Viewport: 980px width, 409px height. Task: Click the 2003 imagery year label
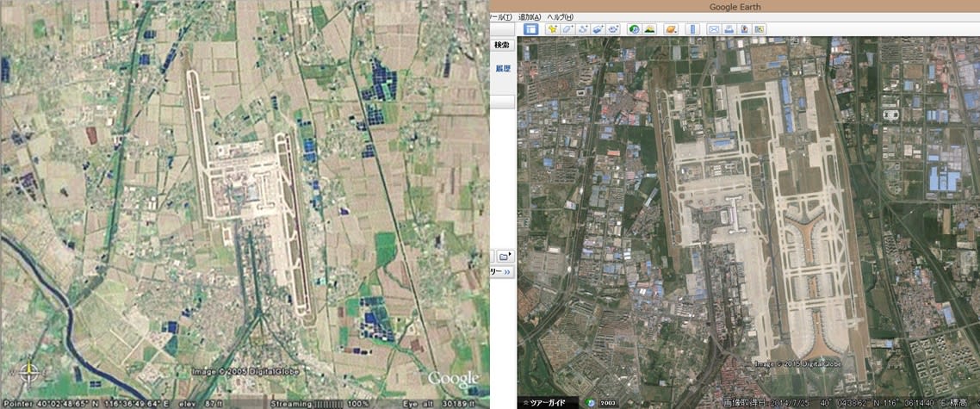click(x=607, y=402)
